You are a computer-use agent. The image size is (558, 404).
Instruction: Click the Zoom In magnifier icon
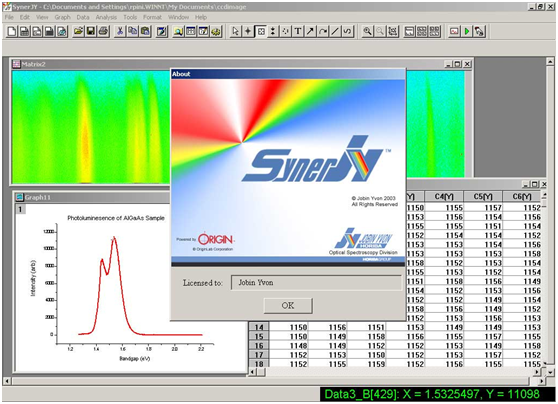pyautogui.click(x=367, y=32)
